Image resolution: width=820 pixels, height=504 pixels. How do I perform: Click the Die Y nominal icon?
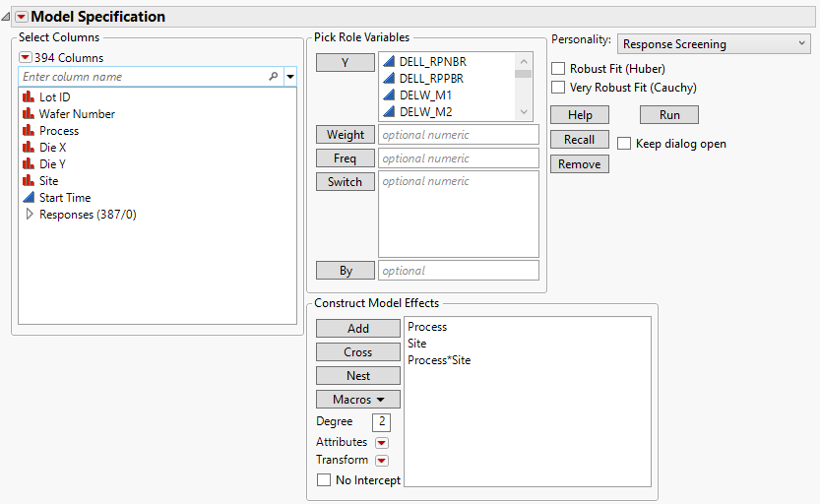(x=29, y=163)
